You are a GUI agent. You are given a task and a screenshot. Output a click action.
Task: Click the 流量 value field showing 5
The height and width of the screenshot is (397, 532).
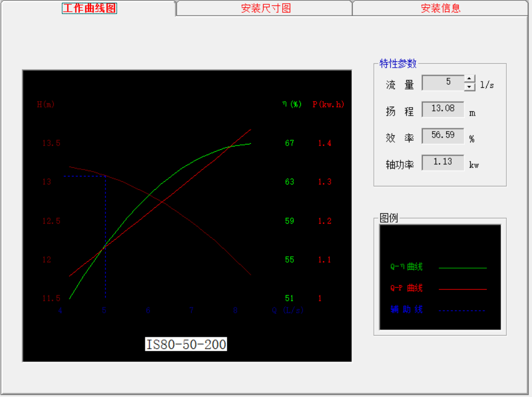coord(443,83)
